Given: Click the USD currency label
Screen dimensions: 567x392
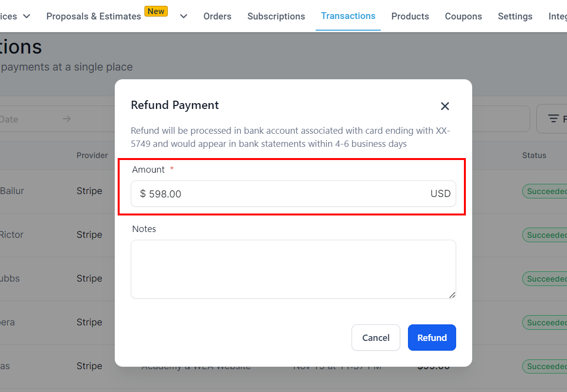Looking at the screenshot, I should pyautogui.click(x=441, y=194).
